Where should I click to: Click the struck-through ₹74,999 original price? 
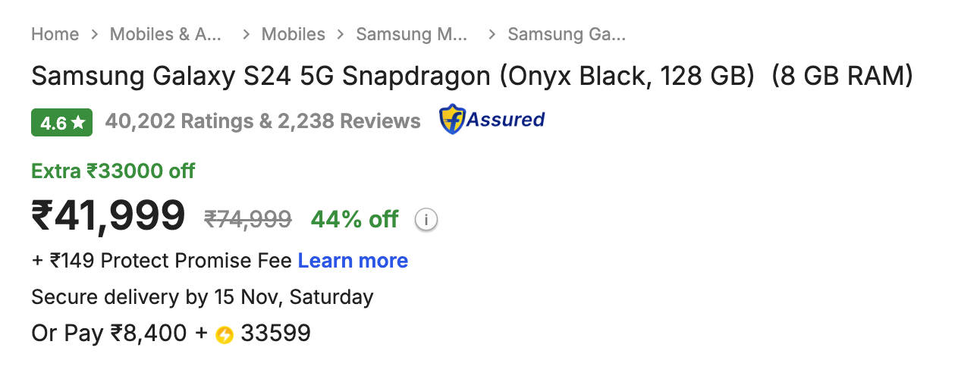point(248,220)
